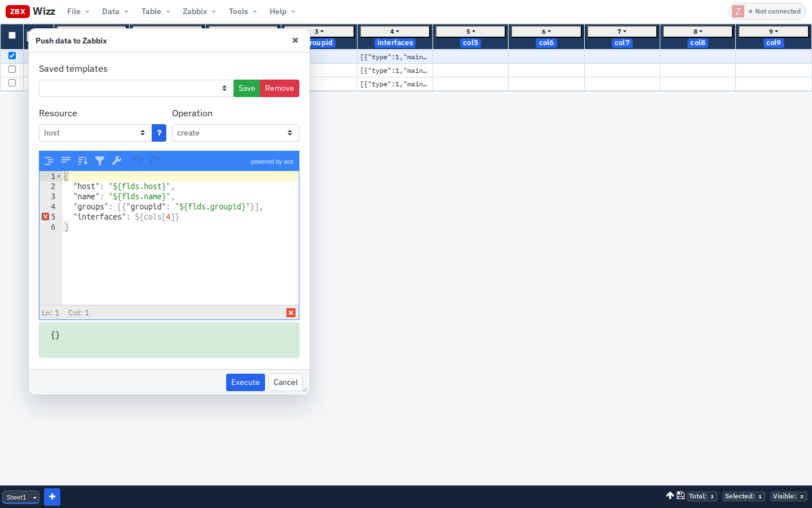
Task: Open the Zabbix menu
Action: click(x=199, y=11)
